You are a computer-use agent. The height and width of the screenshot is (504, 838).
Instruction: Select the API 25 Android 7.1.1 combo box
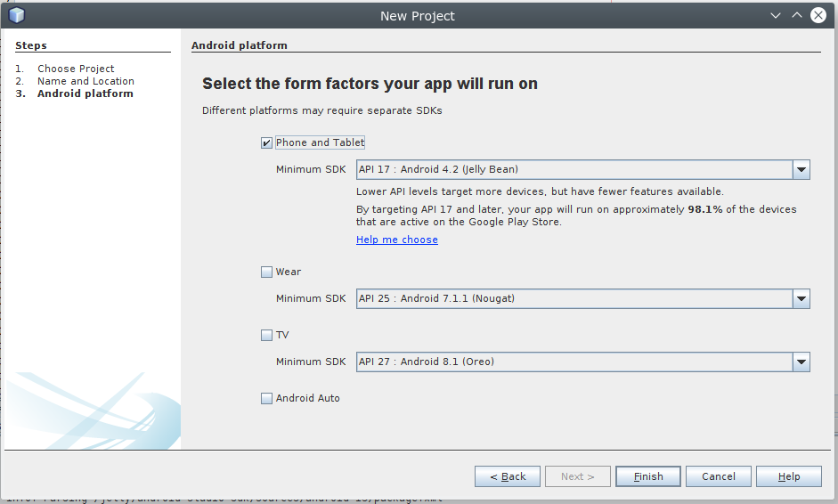tap(583, 299)
